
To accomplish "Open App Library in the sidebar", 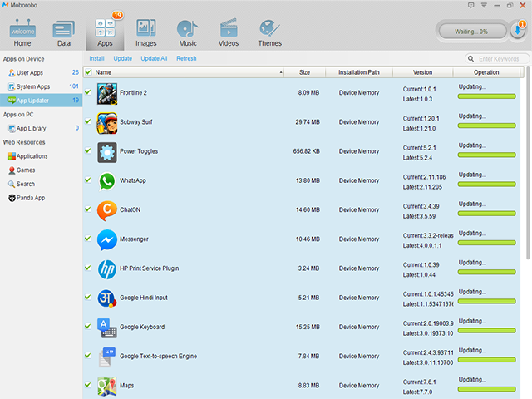I will (32, 128).
